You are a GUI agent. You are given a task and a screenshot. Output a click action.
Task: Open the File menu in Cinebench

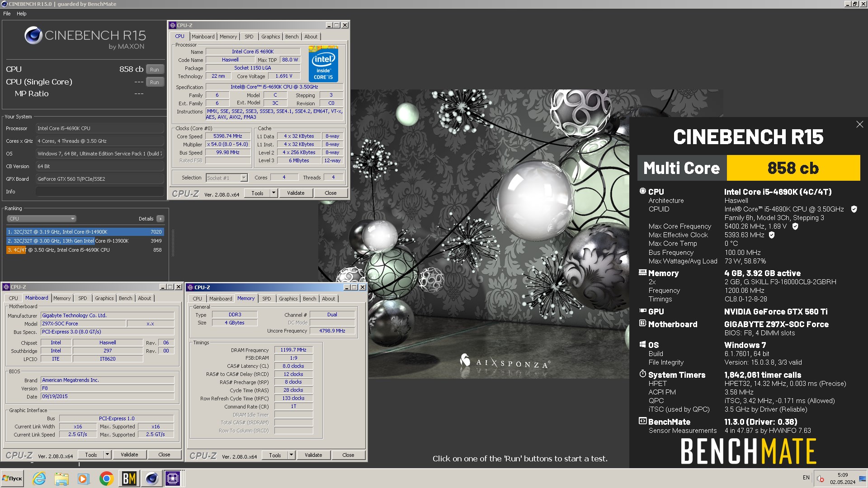click(7, 14)
